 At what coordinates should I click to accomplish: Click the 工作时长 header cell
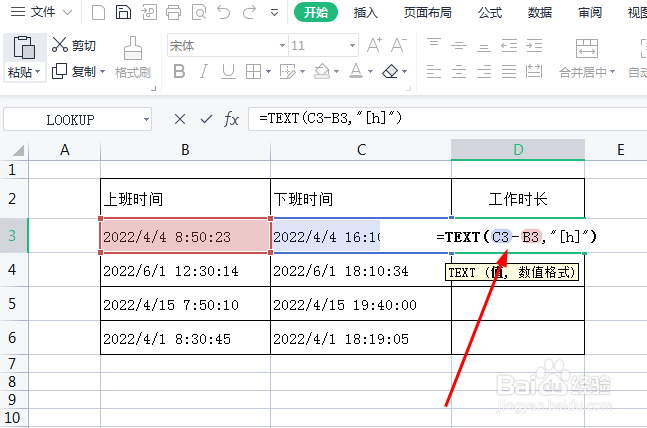[518, 199]
